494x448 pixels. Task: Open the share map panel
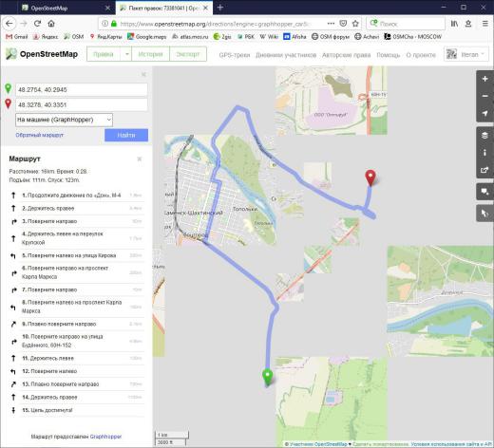[x=484, y=170]
